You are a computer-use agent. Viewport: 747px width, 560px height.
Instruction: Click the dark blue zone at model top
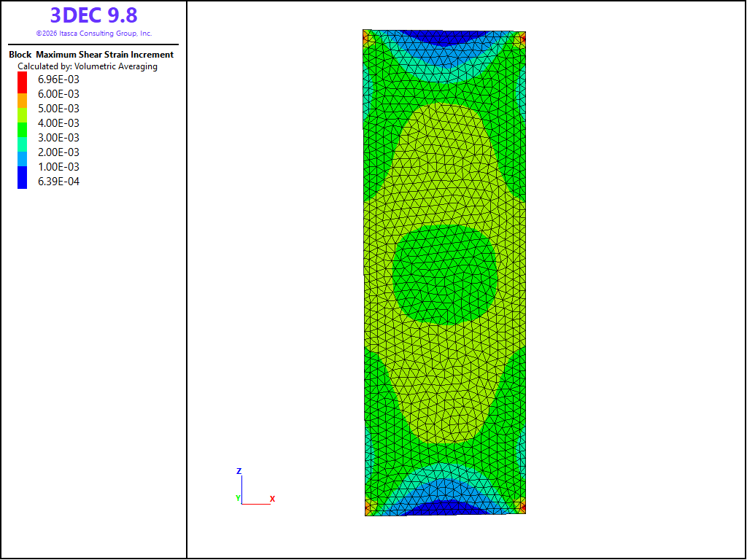pyautogui.click(x=444, y=38)
